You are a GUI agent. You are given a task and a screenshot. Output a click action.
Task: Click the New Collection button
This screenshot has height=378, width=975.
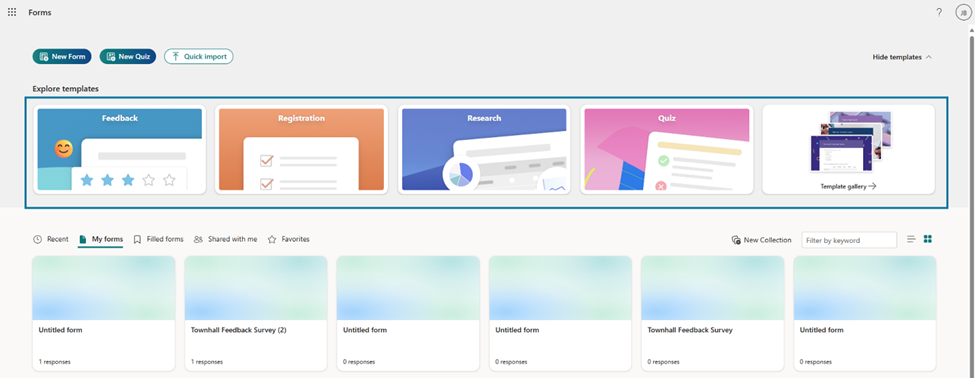coord(762,240)
